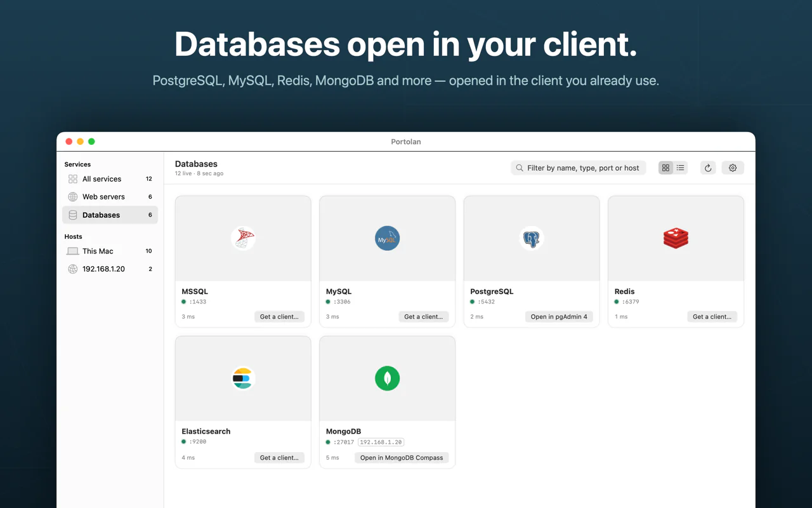
Task: Click the PostgreSQL elephant logo icon
Action: pos(532,238)
